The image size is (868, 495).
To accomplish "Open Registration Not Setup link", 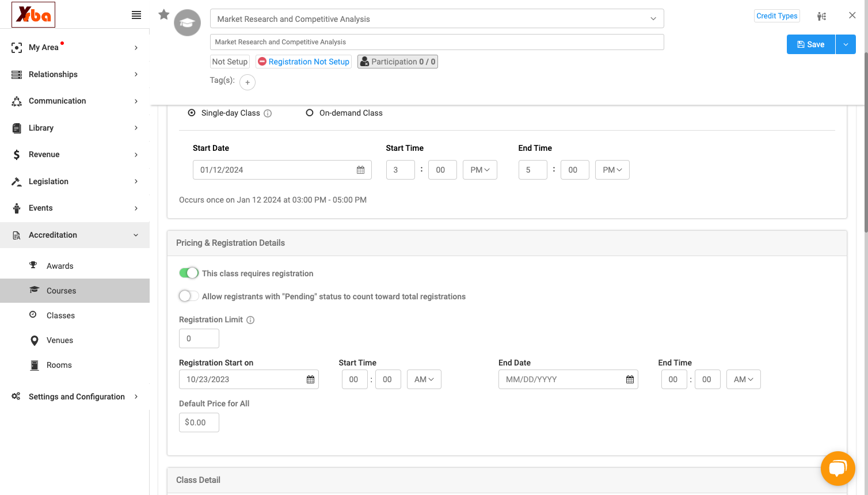I will pyautogui.click(x=303, y=62).
